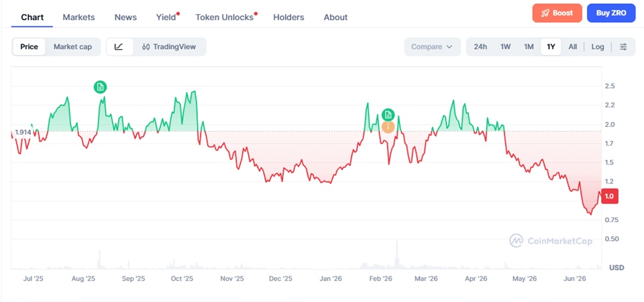Select the Market cap toggle
This screenshot has height=302, width=644.
coord(72,47)
